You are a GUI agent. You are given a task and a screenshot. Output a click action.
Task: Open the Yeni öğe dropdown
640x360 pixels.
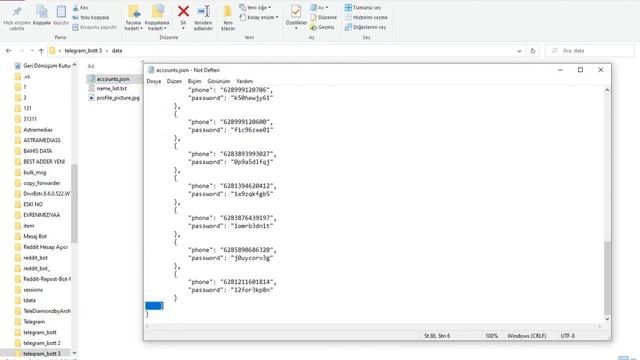255,8
